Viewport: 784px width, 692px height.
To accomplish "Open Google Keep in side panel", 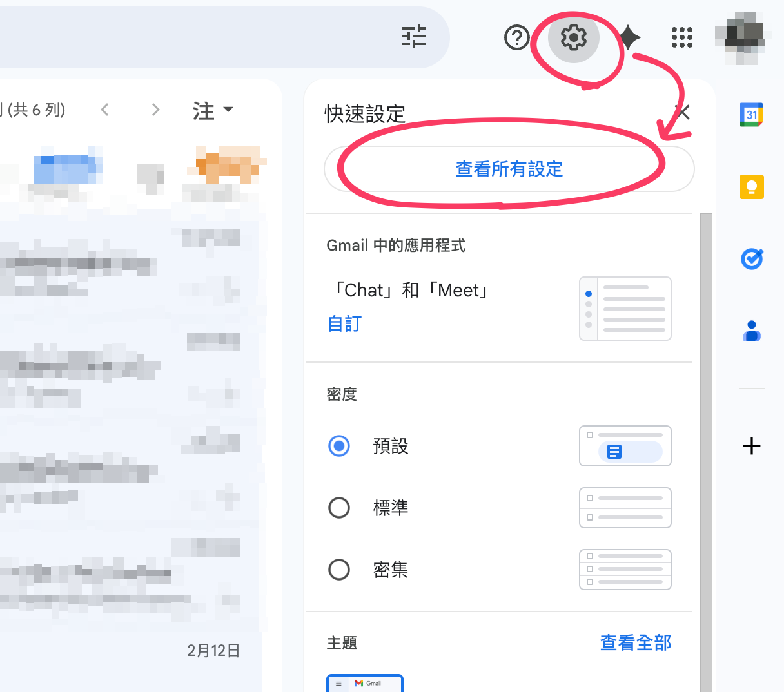I will 751,187.
